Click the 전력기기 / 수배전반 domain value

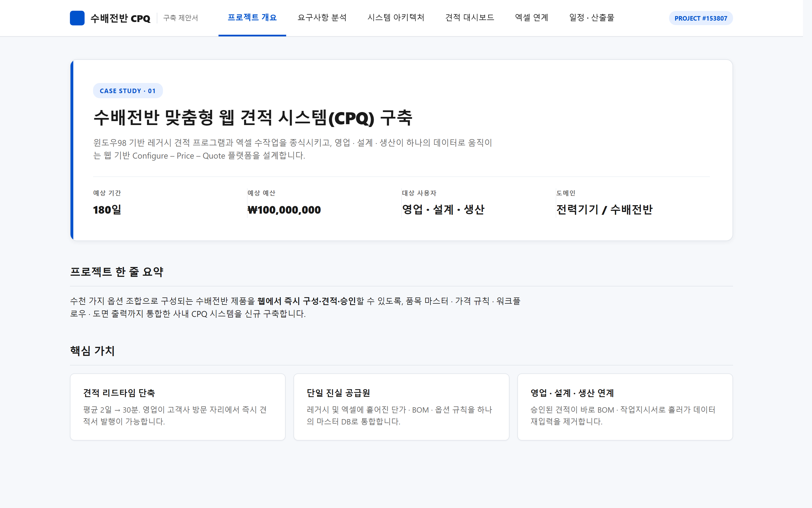pyautogui.click(x=604, y=210)
